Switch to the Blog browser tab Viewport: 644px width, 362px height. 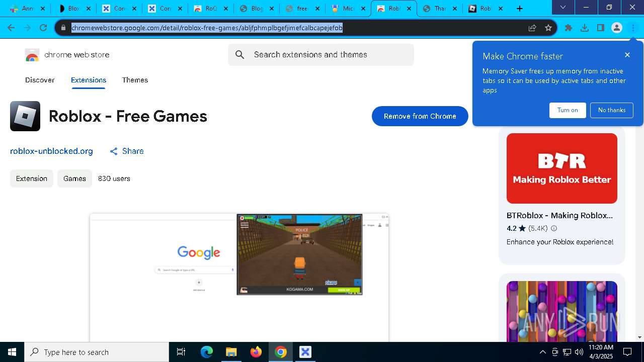point(257,9)
